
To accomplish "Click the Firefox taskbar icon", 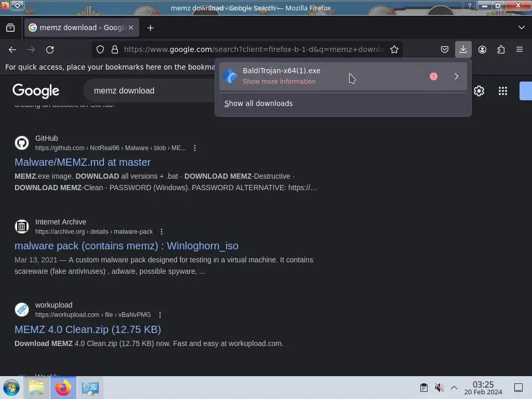I will (x=63, y=388).
